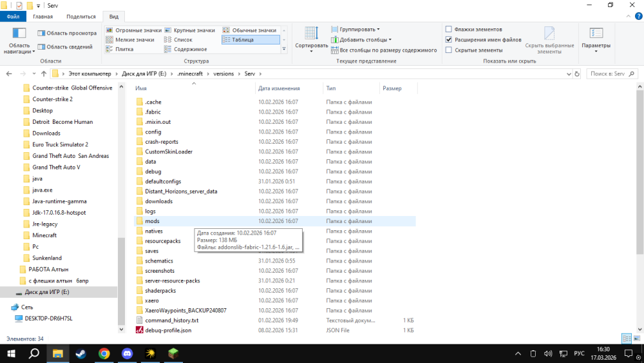Open Steam from the taskbar
This screenshot has height=363, width=644.
[x=81, y=353]
